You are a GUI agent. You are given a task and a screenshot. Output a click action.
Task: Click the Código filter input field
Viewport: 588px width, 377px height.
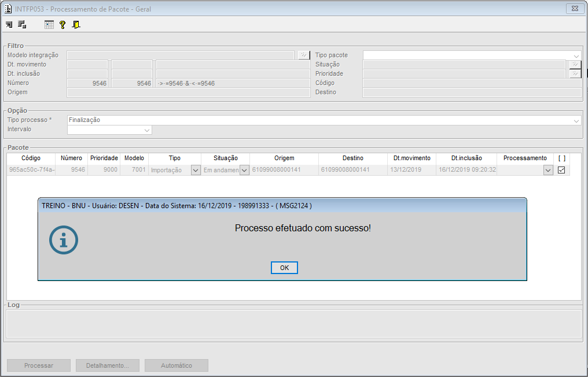472,83
